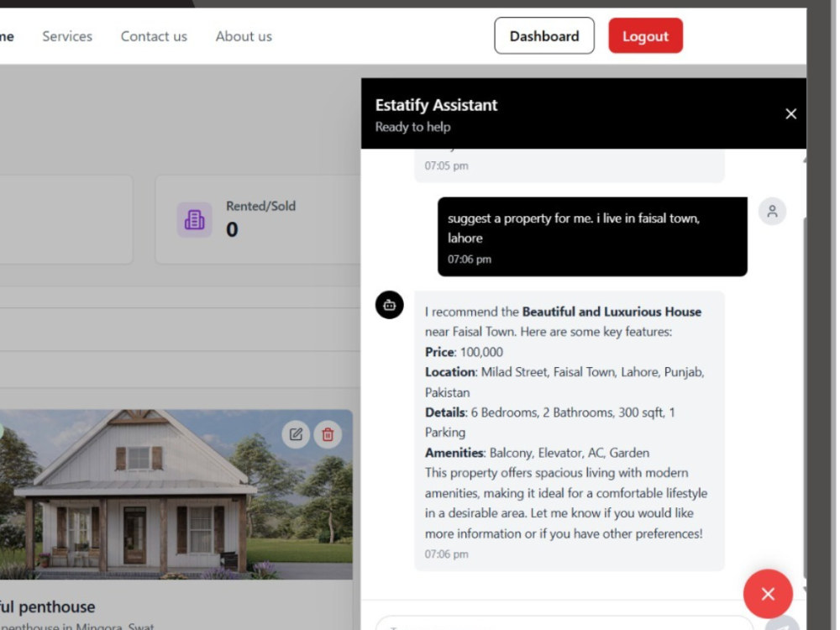Click the 'Rented/Sold' stat label

tap(261, 207)
